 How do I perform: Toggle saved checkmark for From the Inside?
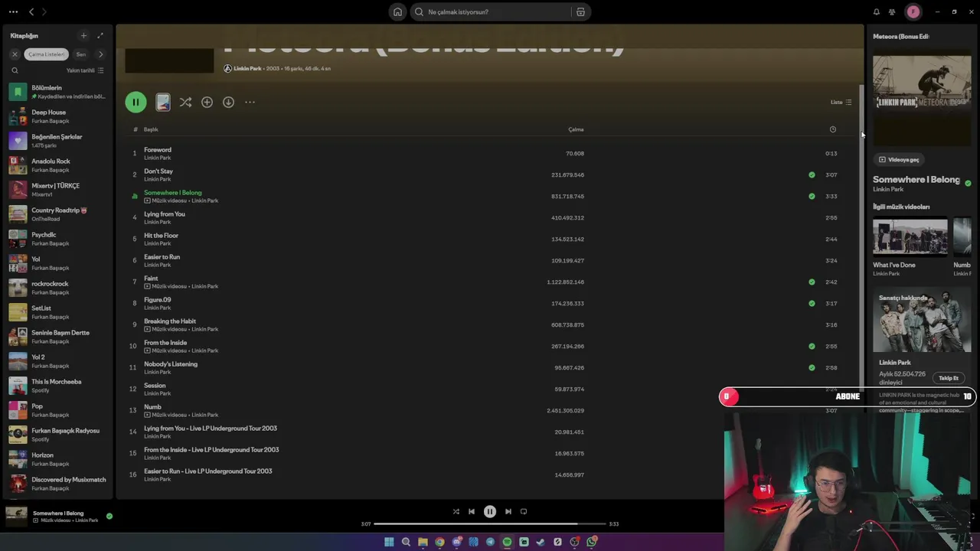click(x=812, y=346)
